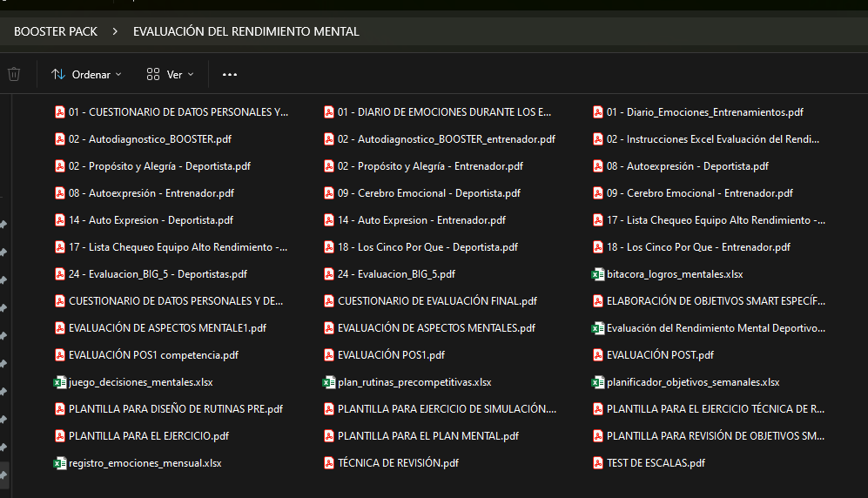This screenshot has width=868, height=498.
Task: Click PDF icon of 09 - Cerebro Emocional - Deportista.pdf
Action: tap(329, 193)
